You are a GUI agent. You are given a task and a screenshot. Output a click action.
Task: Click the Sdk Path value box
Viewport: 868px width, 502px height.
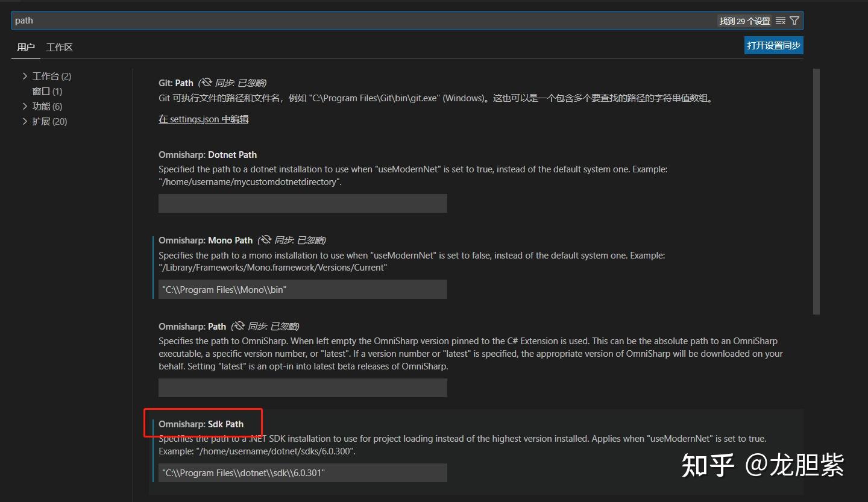coord(301,472)
